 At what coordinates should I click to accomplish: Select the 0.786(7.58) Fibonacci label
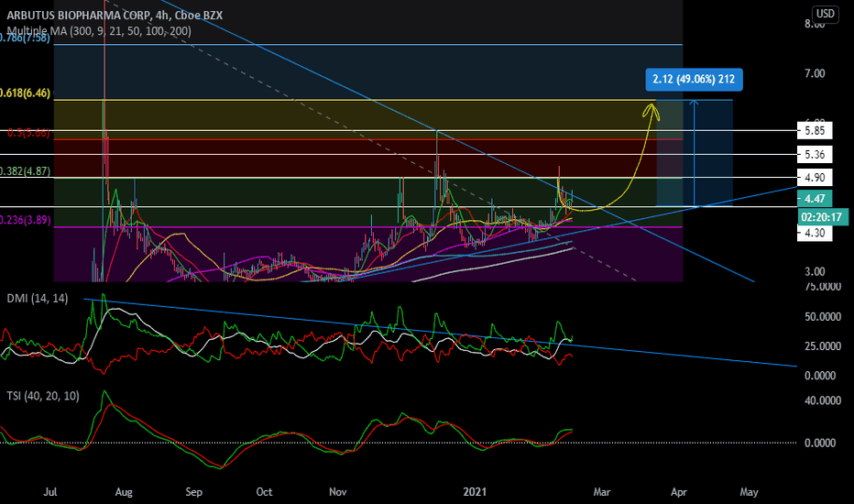coord(25,38)
